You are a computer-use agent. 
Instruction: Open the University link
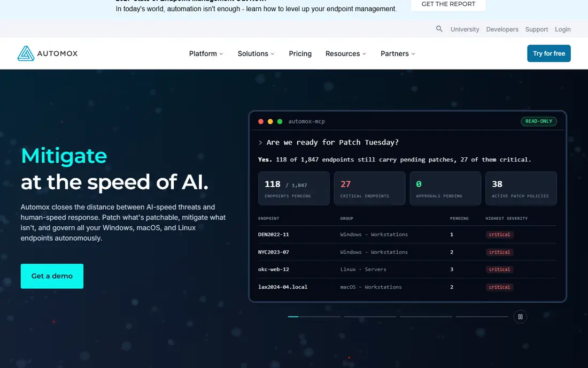pos(465,29)
